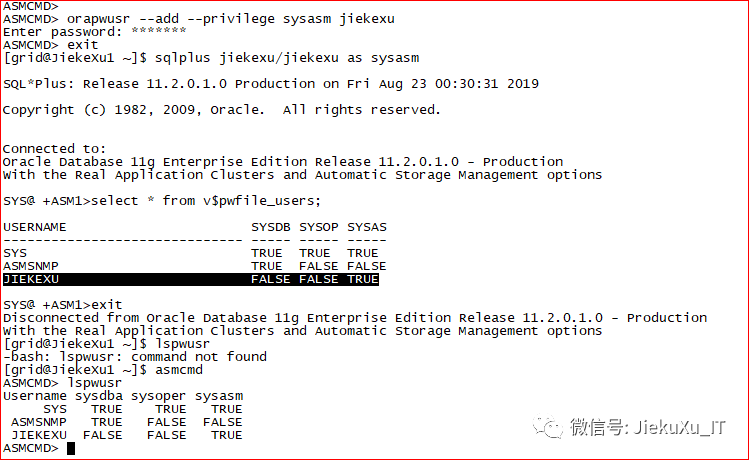Click the "Disconnected from Oracle Database" line
The image size is (749, 460).
[x=354, y=318]
